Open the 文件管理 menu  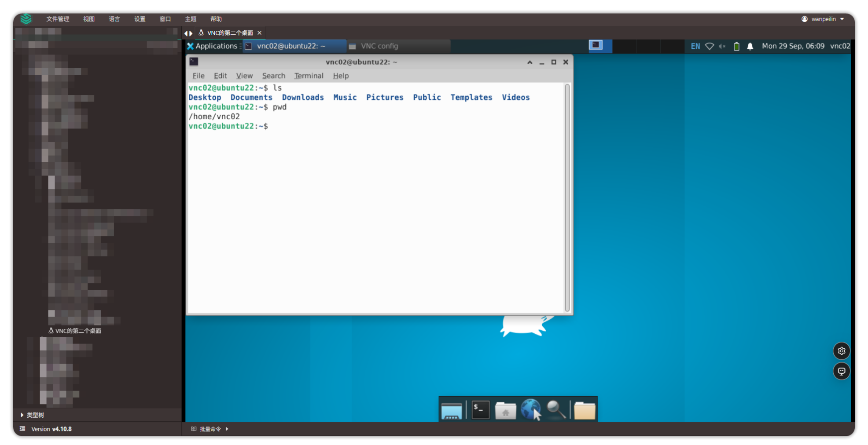coord(58,19)
